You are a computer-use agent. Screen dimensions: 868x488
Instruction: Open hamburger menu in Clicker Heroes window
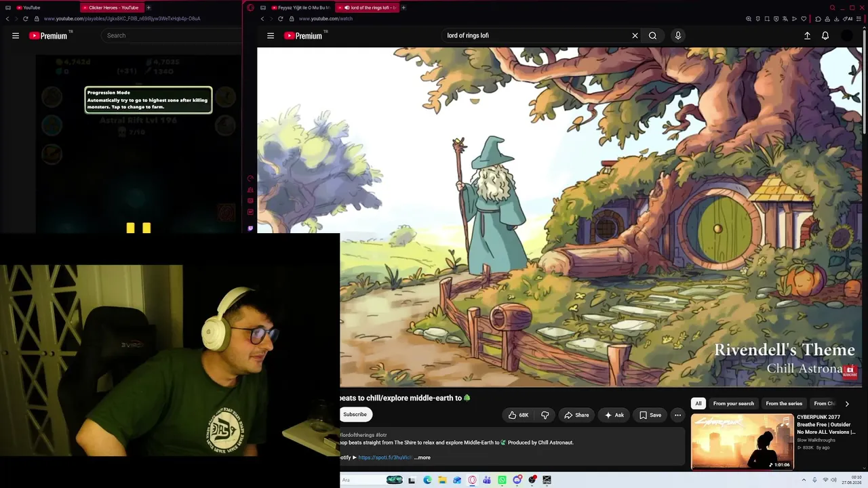pos(16,36)
